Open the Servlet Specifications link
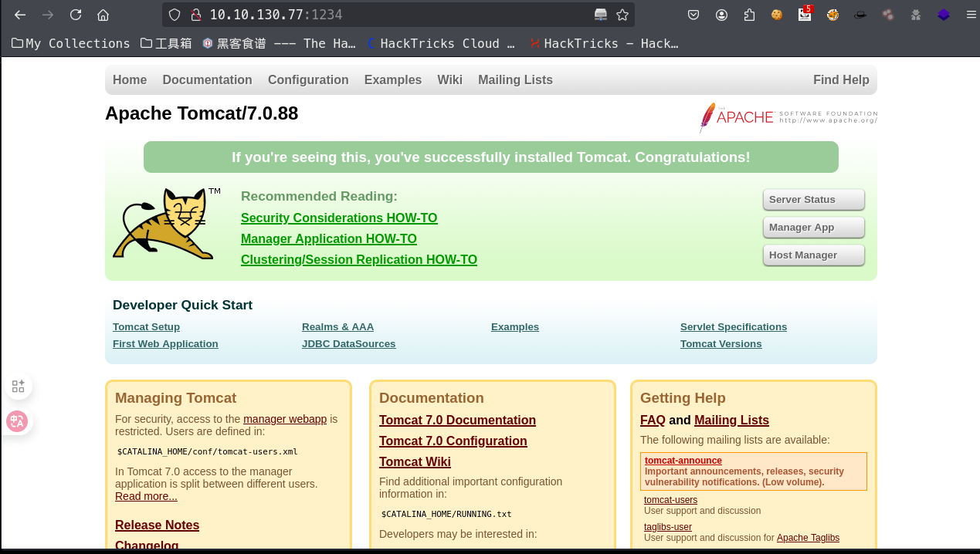 [734, 326]
